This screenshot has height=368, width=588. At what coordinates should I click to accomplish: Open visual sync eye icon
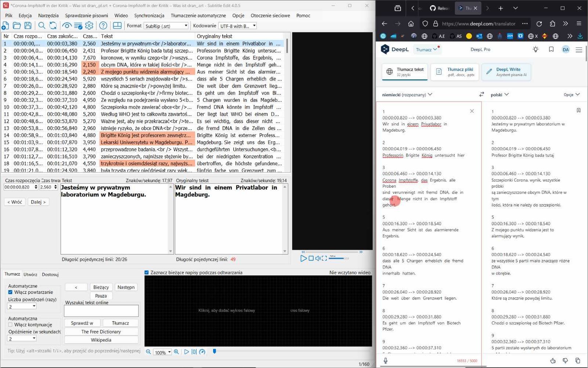pyautogui.click(x=67, y=25)
